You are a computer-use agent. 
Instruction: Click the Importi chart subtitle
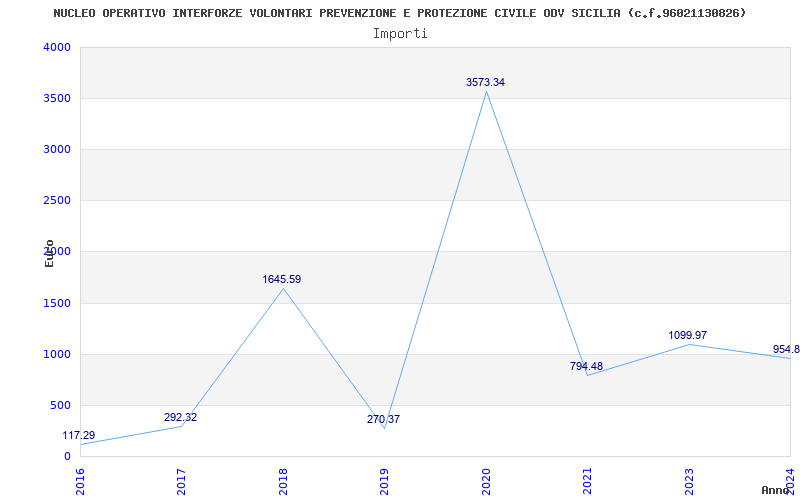(400, 34)
